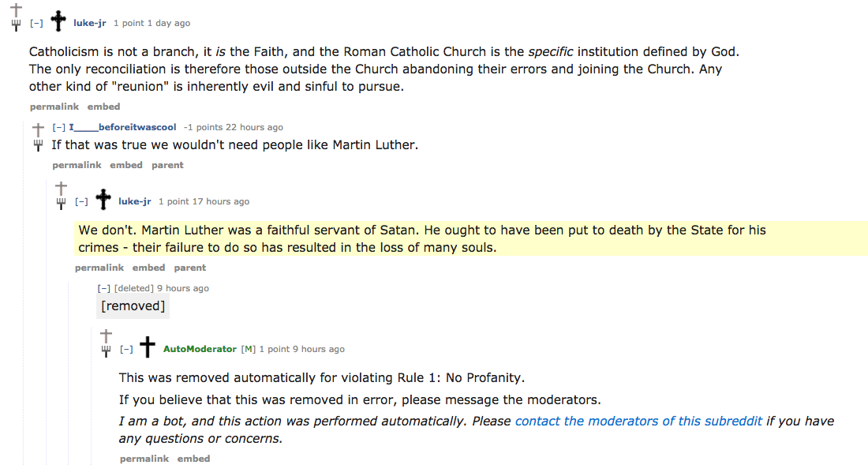Downvote the Martin Luther reply by I____beforeitwascool
868x476 pixels.
[38, 145]
